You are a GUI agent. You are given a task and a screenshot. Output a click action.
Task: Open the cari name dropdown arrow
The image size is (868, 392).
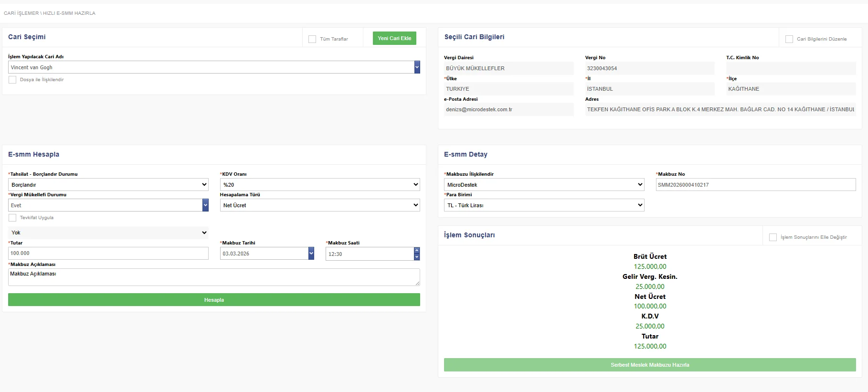[417, 67]
